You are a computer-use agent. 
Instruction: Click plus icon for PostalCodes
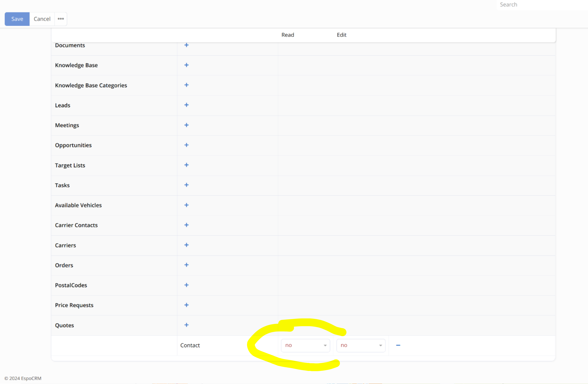tap(186, 285)
